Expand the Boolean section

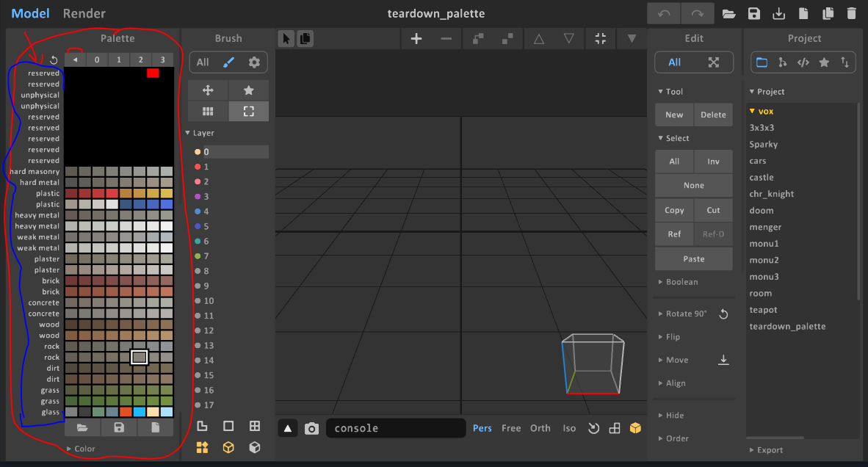coord(681,282)
